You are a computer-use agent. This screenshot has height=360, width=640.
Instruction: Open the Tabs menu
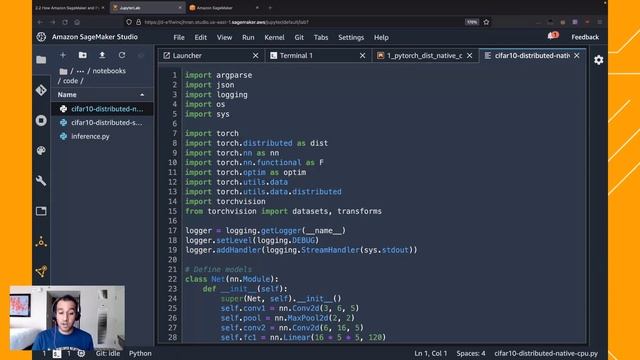click(x=321, y=37)
